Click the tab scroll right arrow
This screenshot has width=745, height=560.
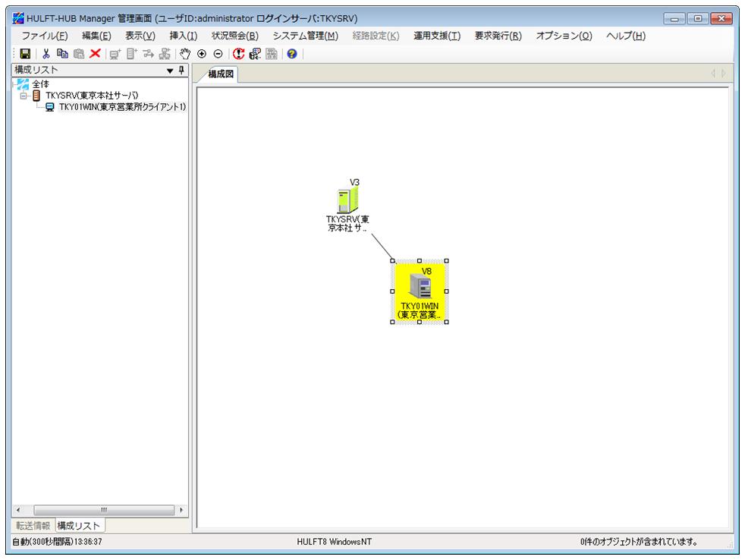[723, 73]
